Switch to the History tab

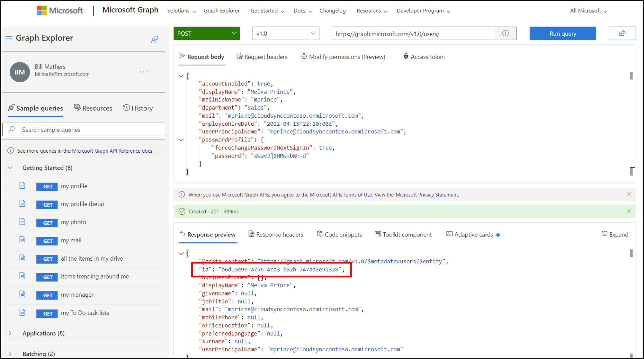(138, 108)
